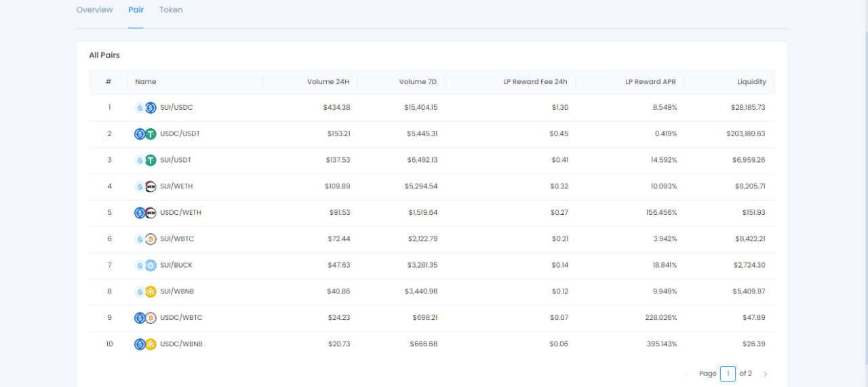Click the USDC/WBTC pair token icons
Image resolution: width=868 pixels, height=387 pixels.
145,318
